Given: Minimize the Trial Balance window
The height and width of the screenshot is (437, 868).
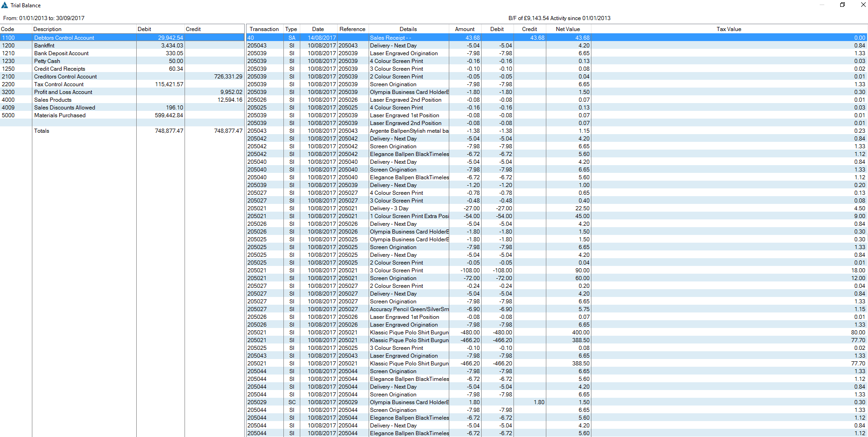Looking at the screenshot, I should pyautogui.click(x=822, y=5).
